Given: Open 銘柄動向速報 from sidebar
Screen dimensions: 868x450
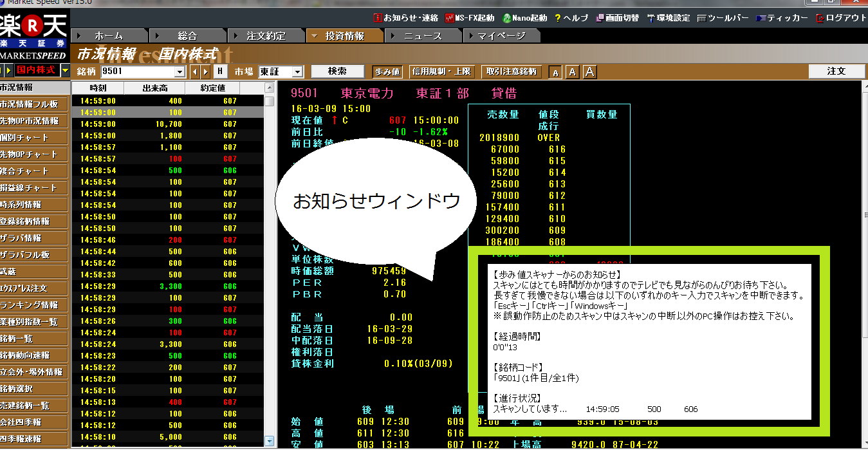Looking at the screenshot, I should tap(34, 355).
